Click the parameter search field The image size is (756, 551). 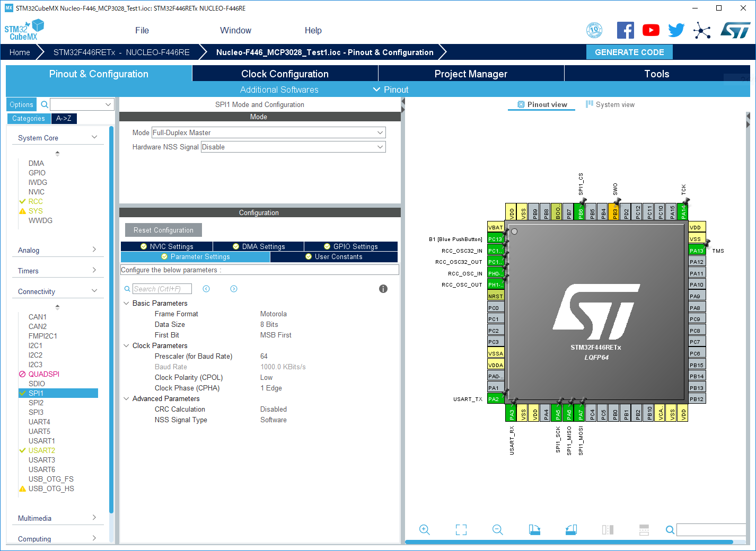[162, 289]
